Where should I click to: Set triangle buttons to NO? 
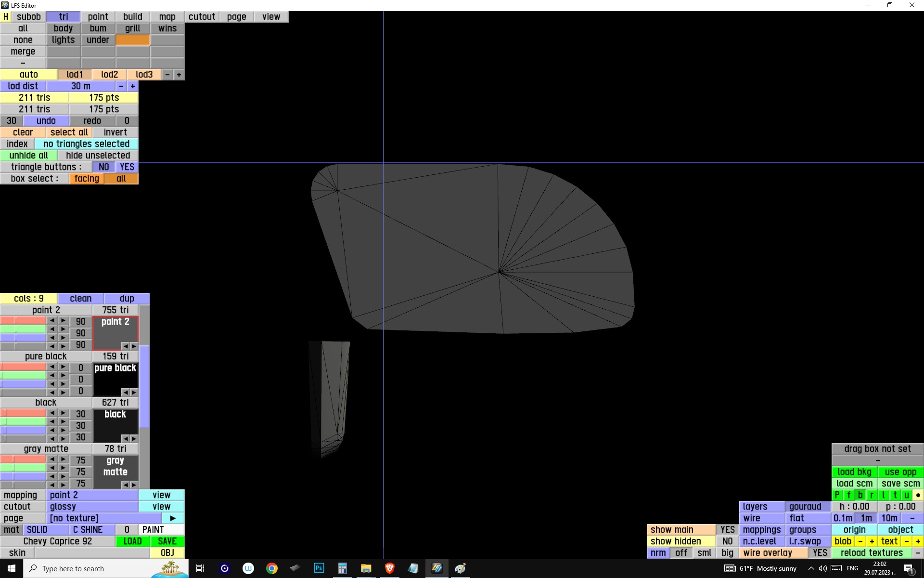click(x=103, y=167)
